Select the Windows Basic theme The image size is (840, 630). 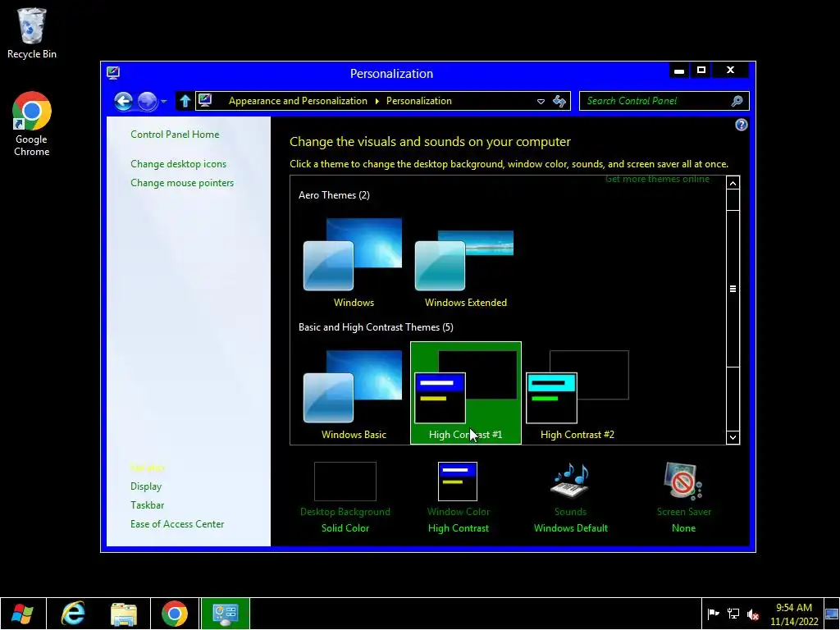coord(353,395)
